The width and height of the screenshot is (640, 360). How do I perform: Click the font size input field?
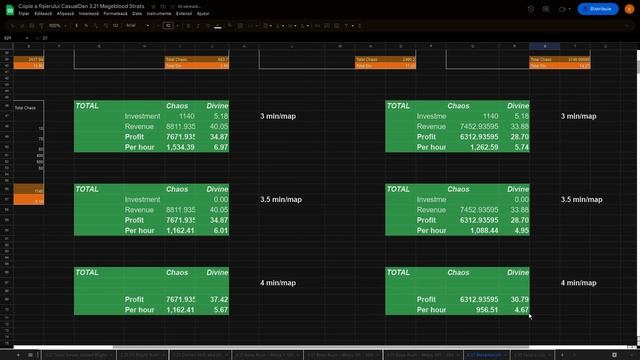pos(168,26)
